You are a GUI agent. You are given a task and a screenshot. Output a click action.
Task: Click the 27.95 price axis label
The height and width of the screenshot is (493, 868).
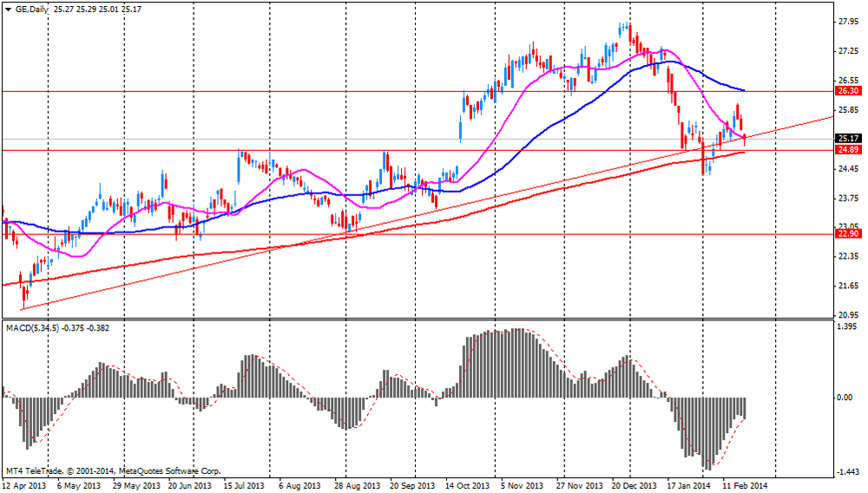[849, 22]
